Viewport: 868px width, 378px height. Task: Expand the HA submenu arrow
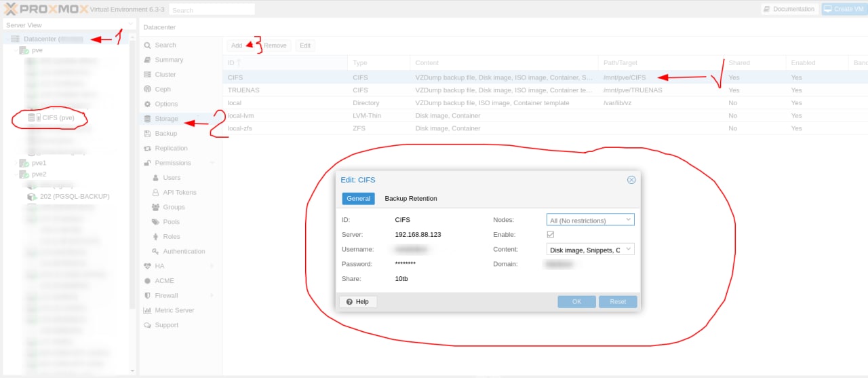(x=212, y=266)
